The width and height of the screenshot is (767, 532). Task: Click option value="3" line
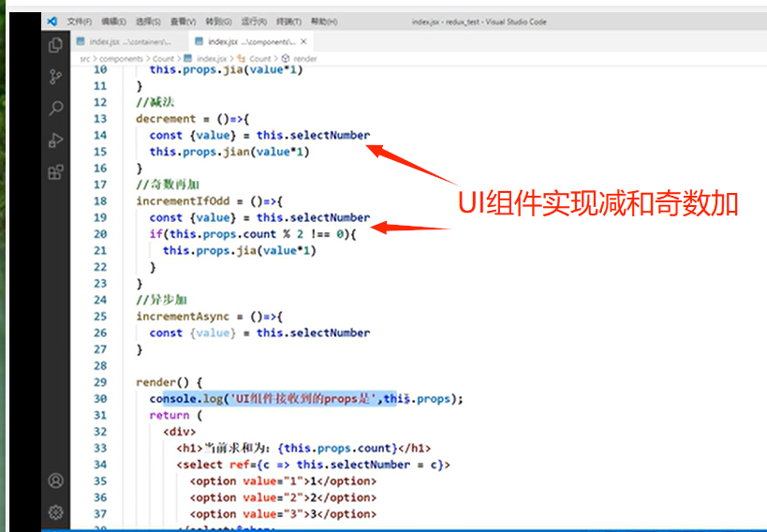[283, 514]
